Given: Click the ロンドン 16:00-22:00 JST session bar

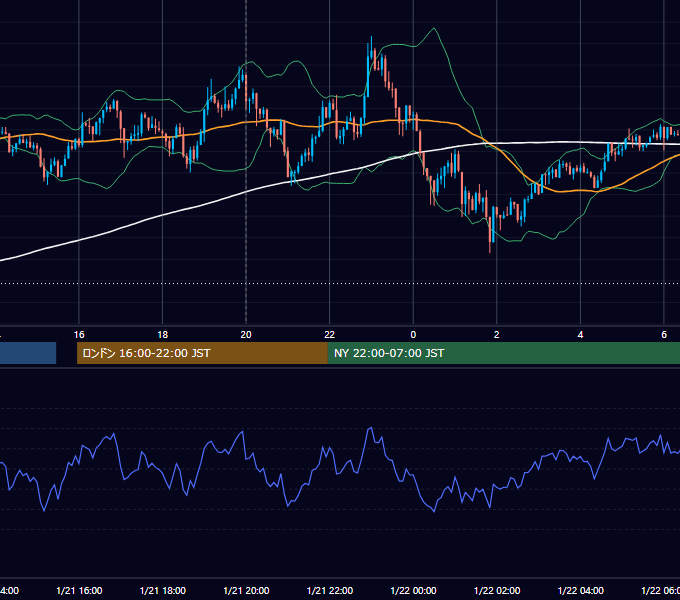Looking at the screenshot, I should coord(202,353).
